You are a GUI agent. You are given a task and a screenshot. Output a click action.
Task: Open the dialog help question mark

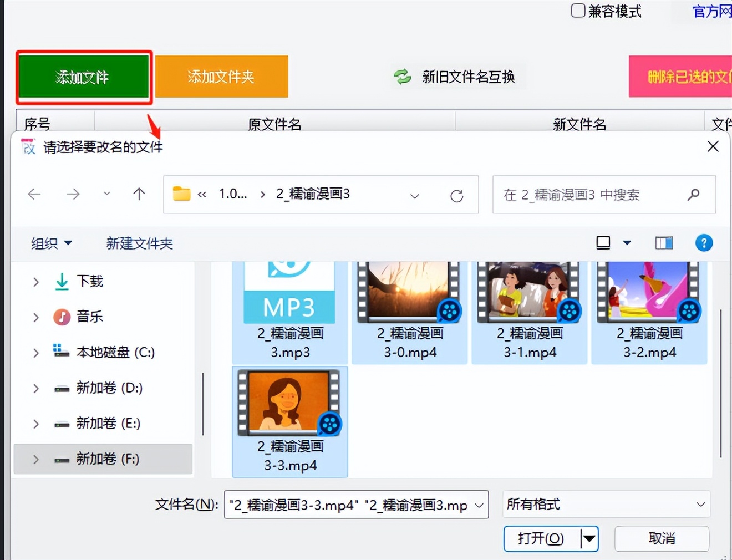coord(704,243)
